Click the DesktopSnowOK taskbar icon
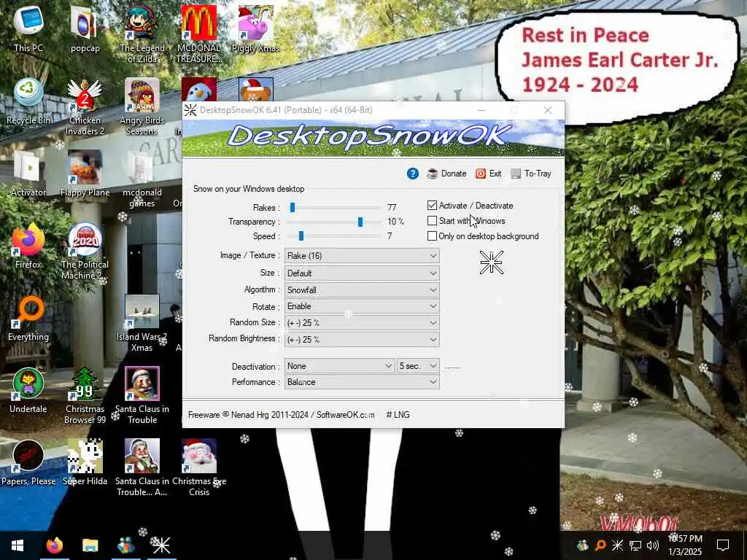Viewport: 747px width, 560px height. (161, 545)
